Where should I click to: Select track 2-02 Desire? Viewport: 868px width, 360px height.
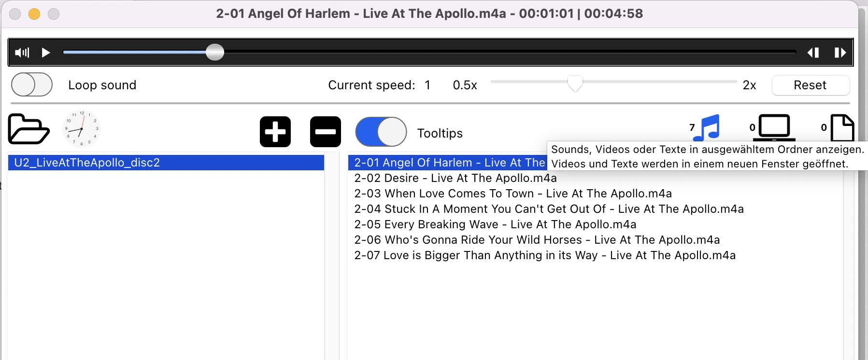pyautogui.click(x=455, y=178)
